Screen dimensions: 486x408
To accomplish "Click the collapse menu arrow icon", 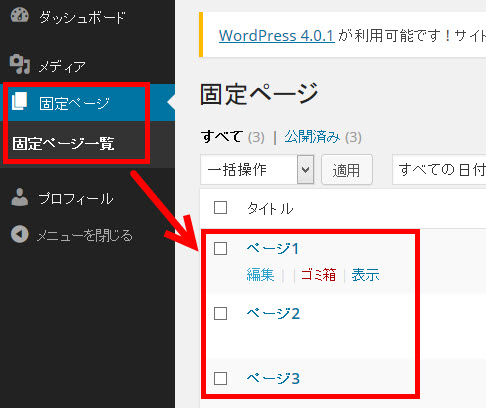I will tap(20, 234).
